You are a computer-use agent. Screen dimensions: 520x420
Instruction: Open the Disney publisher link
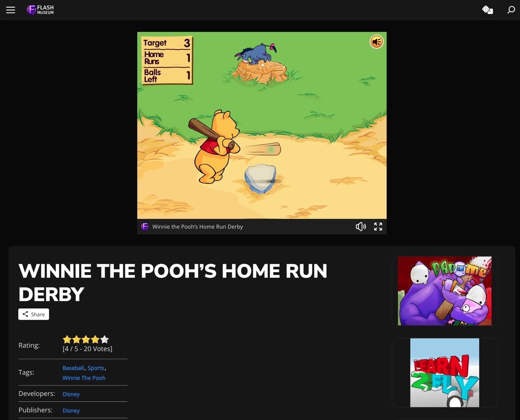click(x=71, y=411)
